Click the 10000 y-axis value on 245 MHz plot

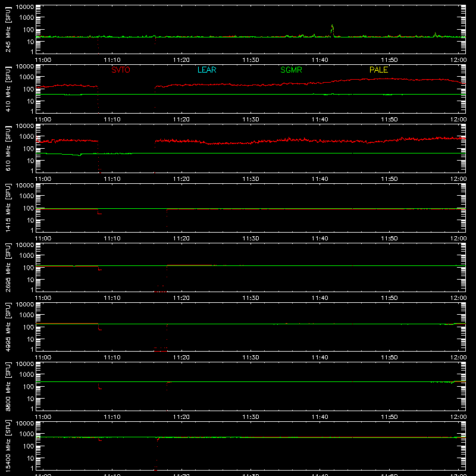[25, 7]
